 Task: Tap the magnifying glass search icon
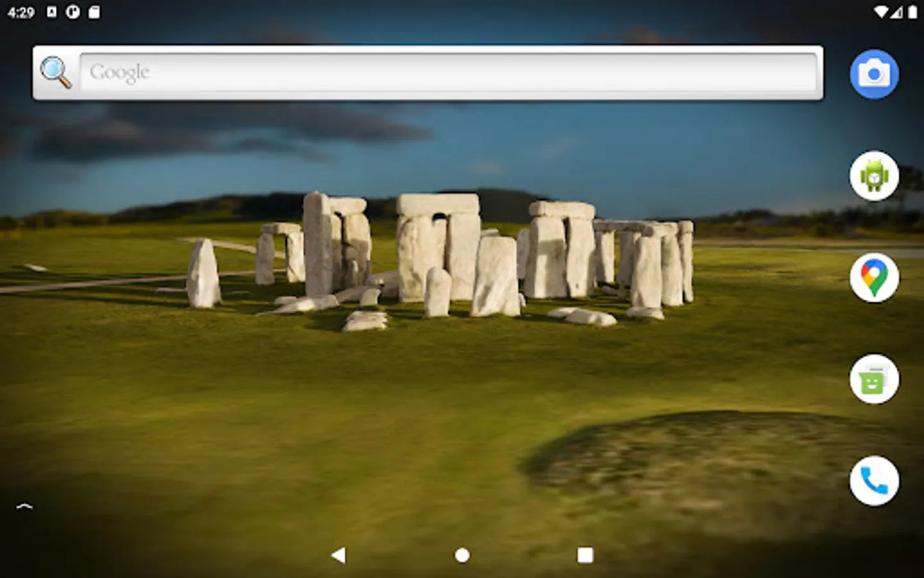point(56,73)
